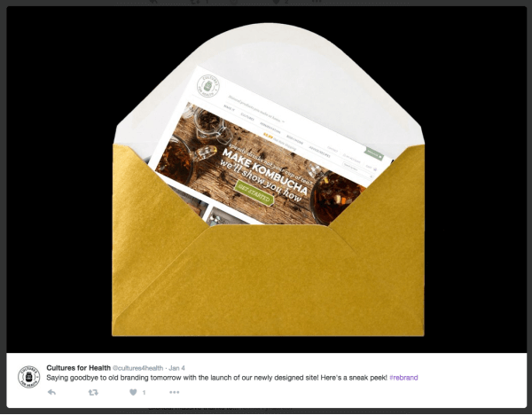Follow the #rebrand hashtag link
Image resolution: width=532 pixels, height=415 pixels.
click(x=403, y=378)
